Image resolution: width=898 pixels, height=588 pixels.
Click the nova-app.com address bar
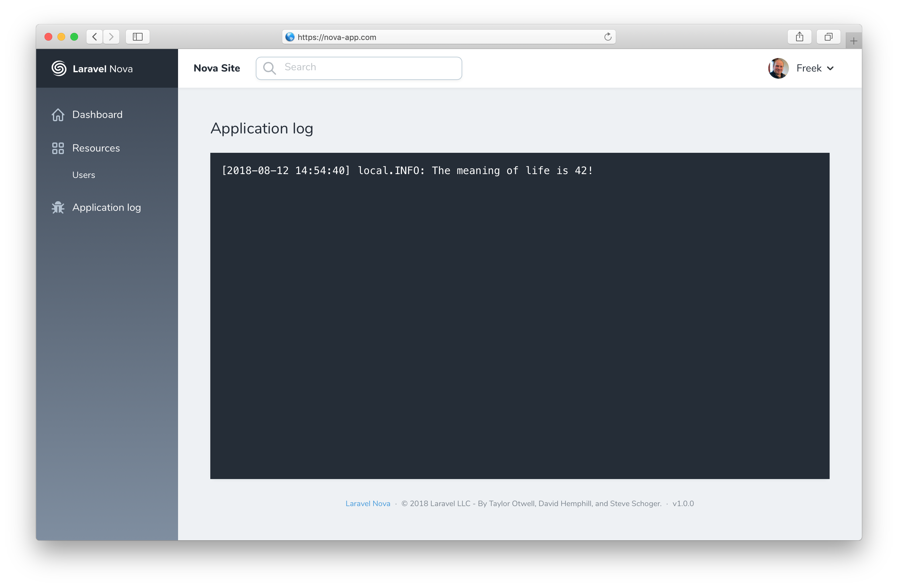coord(449,36)
